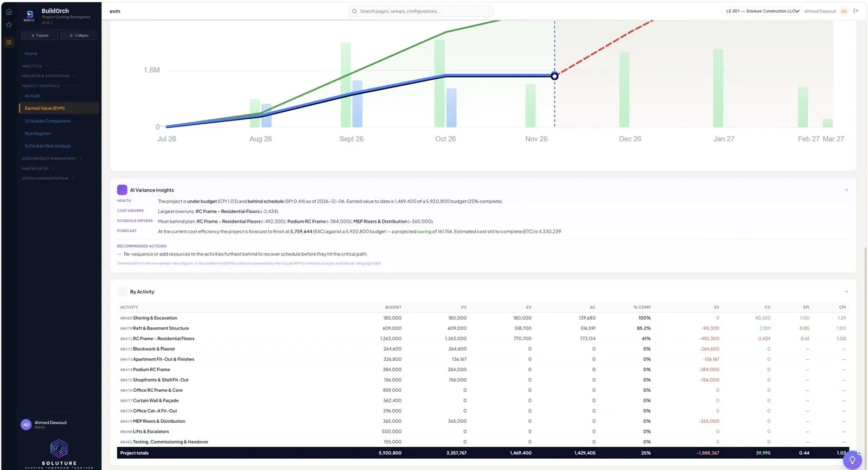The height and width of the screenshot is (470, 868).
Task: Open the Actuals page
Action: (32, 96)
